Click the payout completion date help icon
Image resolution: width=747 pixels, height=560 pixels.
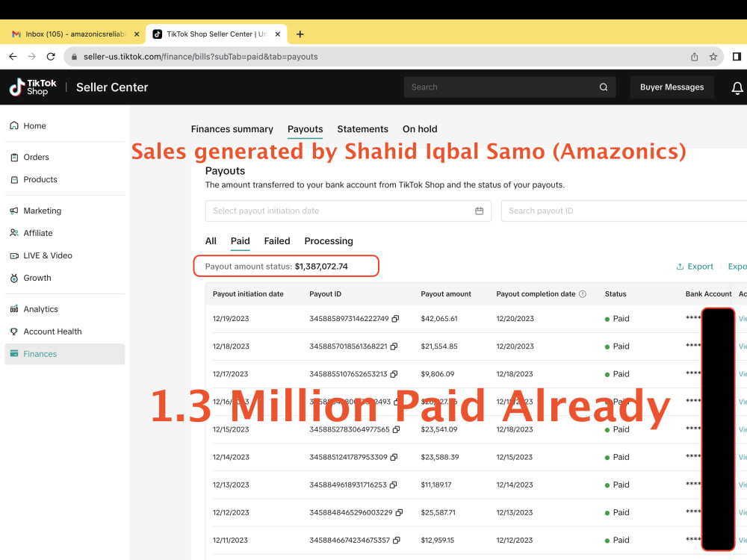pyautogui.click(x=583, y=293)
